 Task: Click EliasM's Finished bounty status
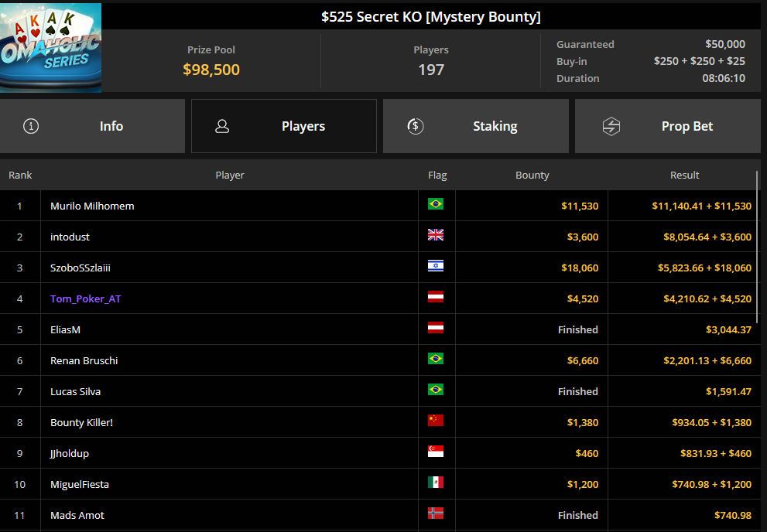(577, 329)
